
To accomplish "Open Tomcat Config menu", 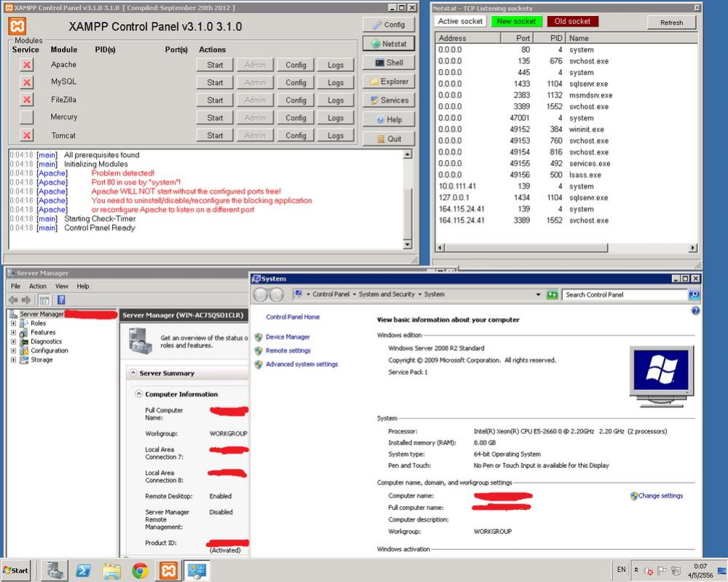I will point(296,135).
